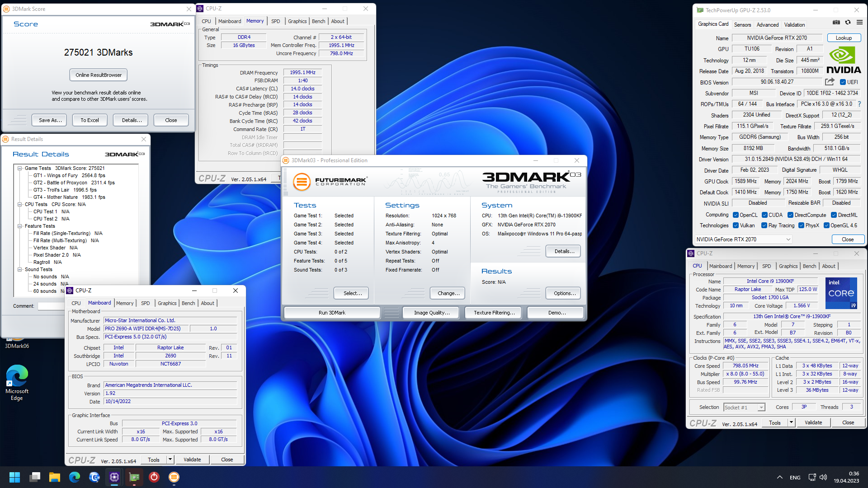Toggle the Vulkan checkbox
Screen dimensions: 868x488
tap(736, 225)
